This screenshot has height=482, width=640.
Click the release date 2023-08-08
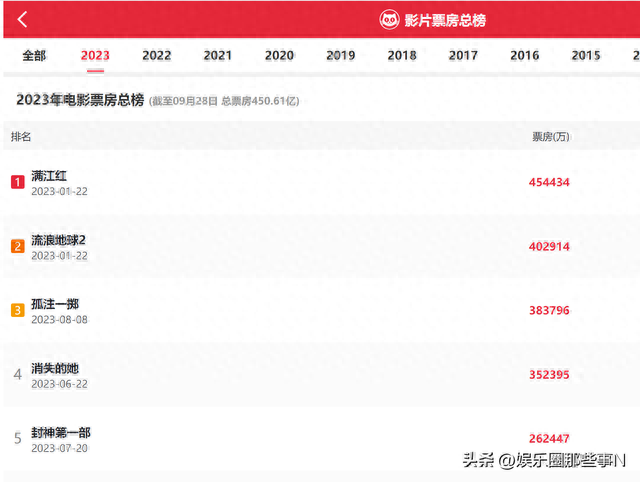(60, 320)
